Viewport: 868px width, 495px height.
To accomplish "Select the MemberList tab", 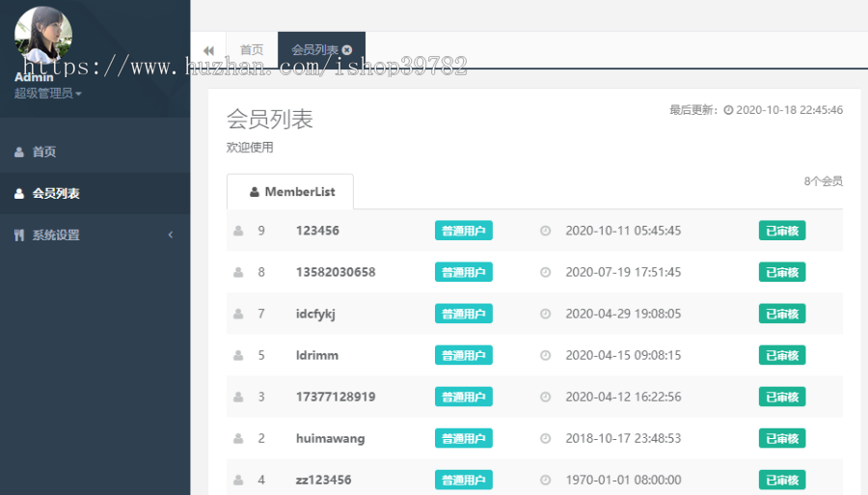I will (290, 192).
